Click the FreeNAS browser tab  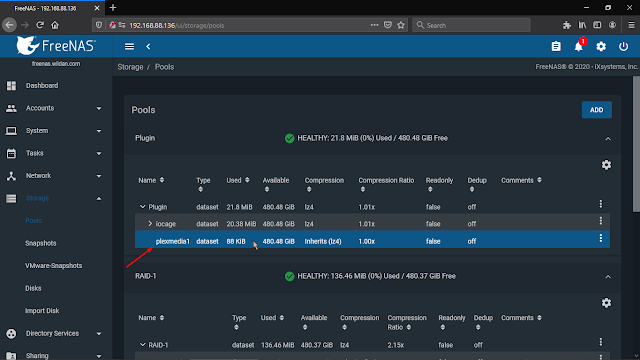click(x=52, y=8)
